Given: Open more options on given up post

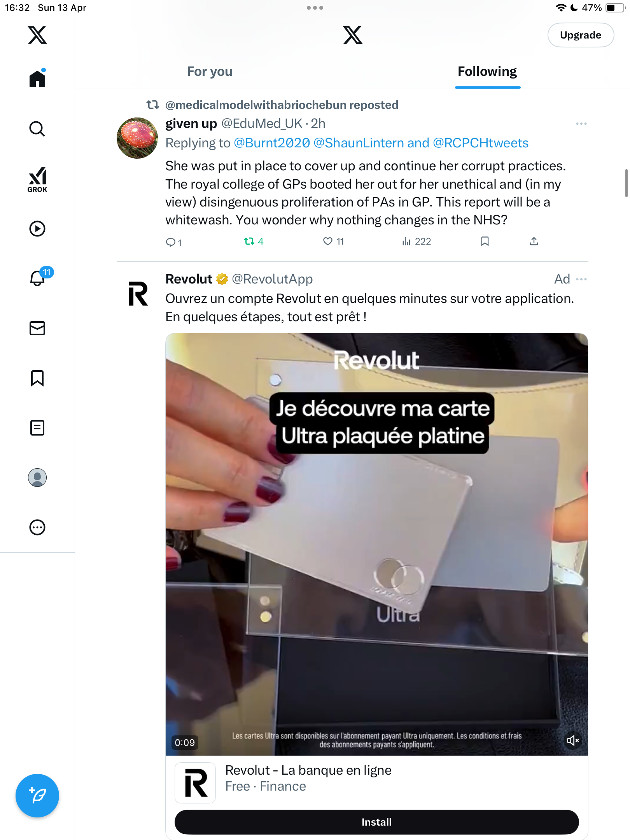Looking at the screenshot, I should point(581,124).
